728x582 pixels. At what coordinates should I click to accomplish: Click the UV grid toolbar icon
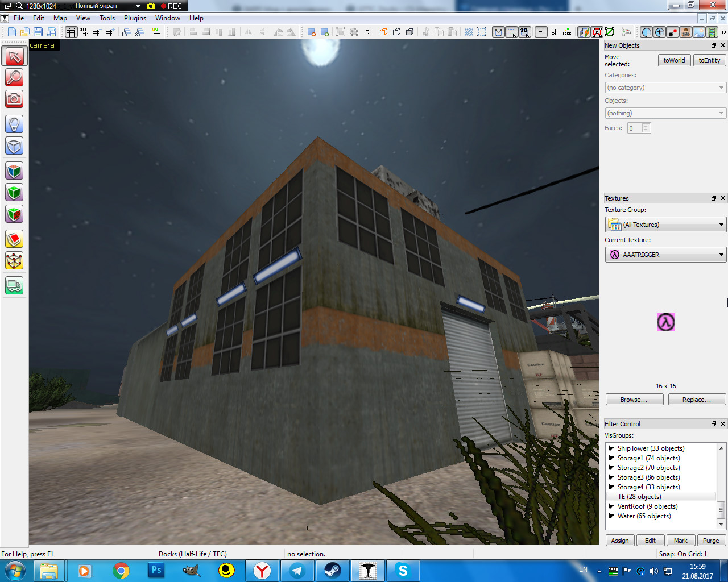tap(155, 32)
